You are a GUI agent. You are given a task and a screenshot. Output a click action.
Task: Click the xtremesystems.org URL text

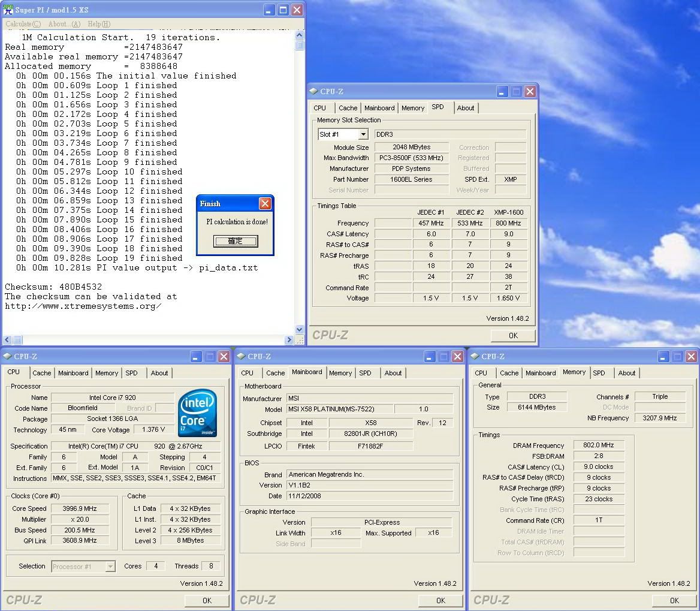tap(83, 306)
